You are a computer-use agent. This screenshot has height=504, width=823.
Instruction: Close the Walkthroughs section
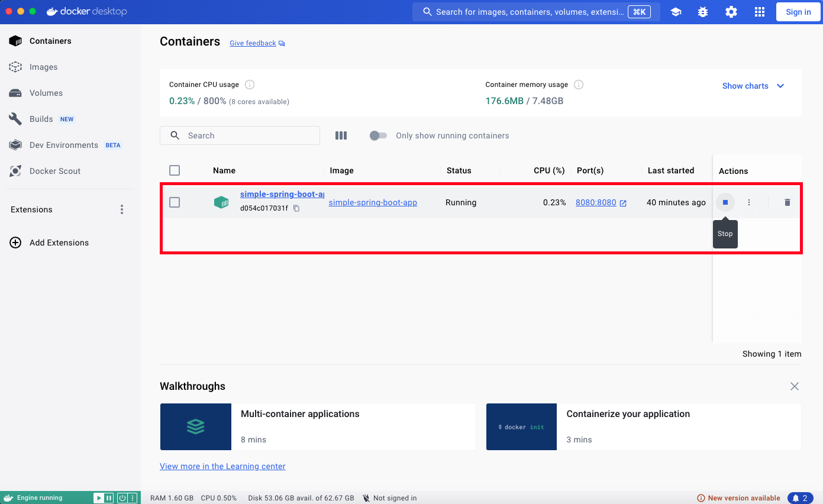pos(795,386)
